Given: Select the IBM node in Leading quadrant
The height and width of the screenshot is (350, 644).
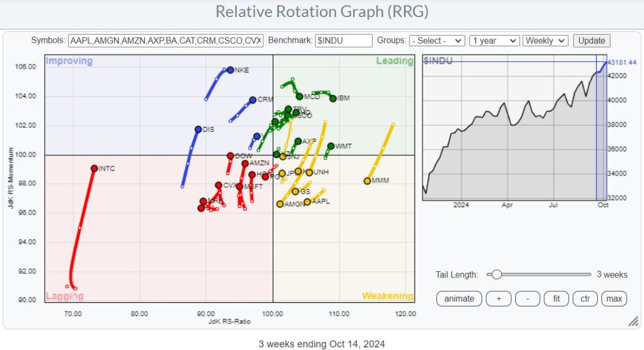Looking at the screenshot, I should 332,97.
